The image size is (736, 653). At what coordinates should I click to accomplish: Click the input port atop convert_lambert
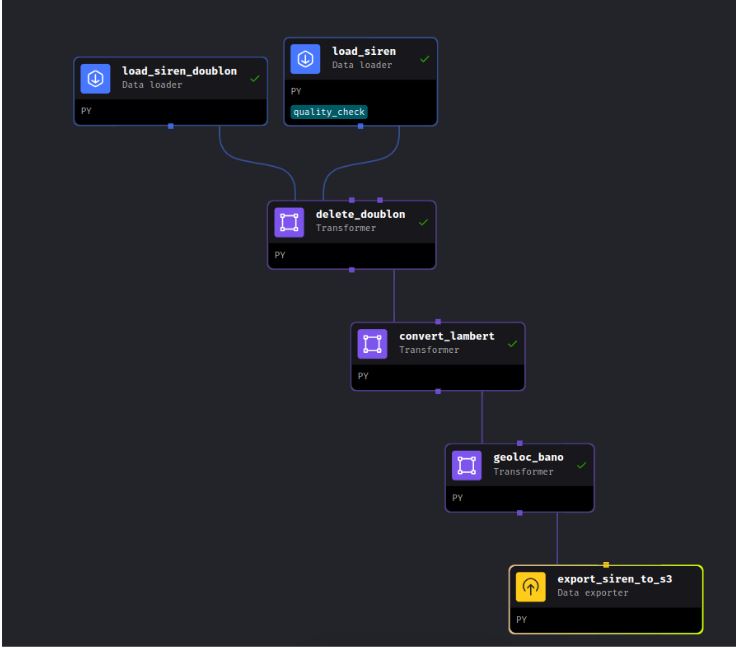tap(438, 322)
